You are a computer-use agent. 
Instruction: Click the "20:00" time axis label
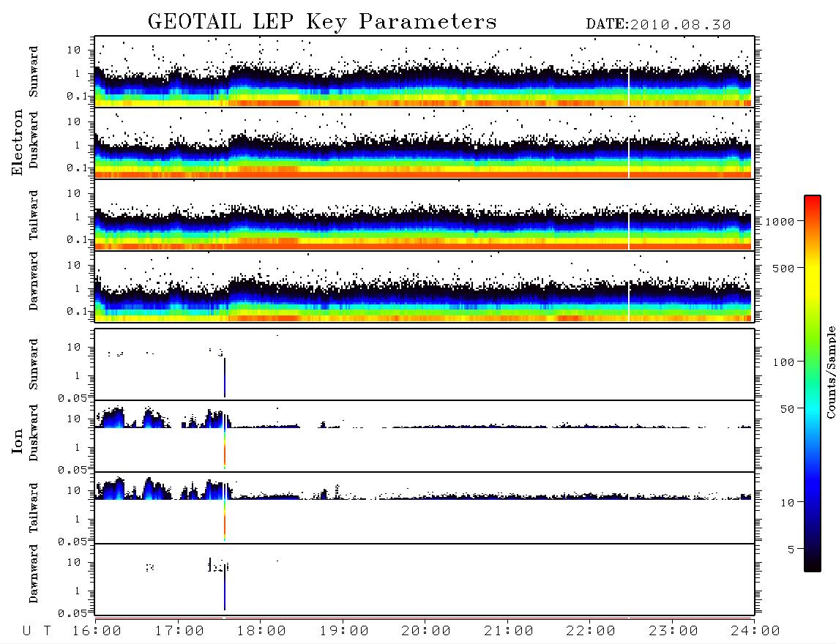pyautogui.click(x=426, y=631)
